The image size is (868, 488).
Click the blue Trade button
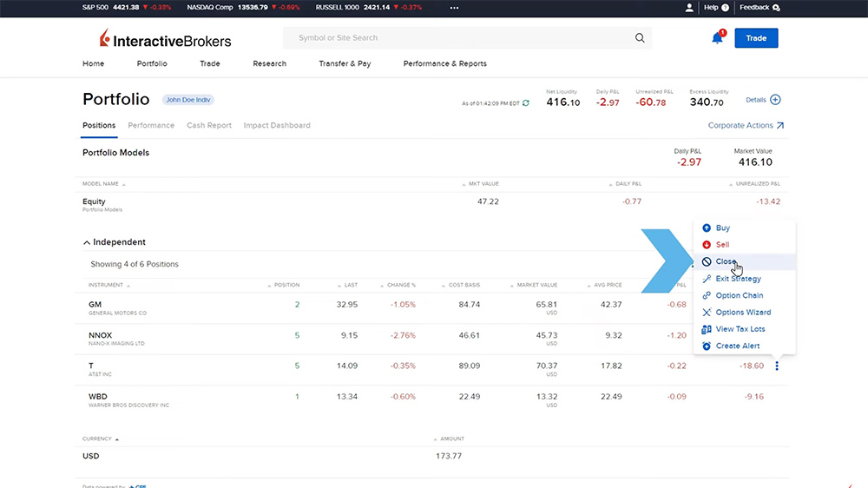click(x=756, y=38)
